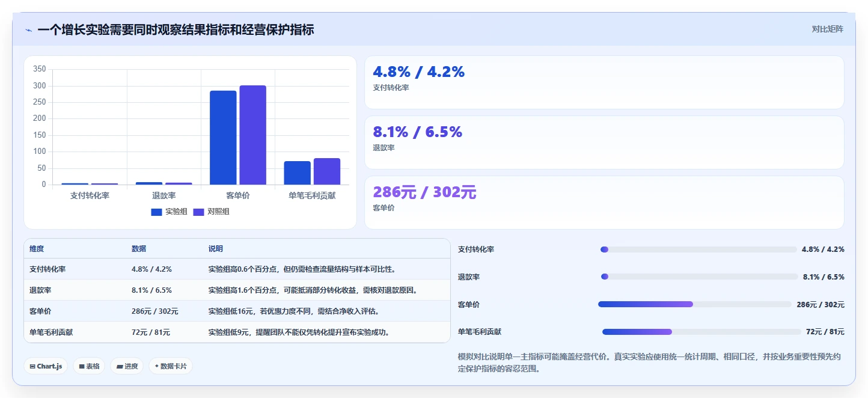Click the 单笔毛利贡献 progress bar
The image size is (868, 398).
coord(701,332)
